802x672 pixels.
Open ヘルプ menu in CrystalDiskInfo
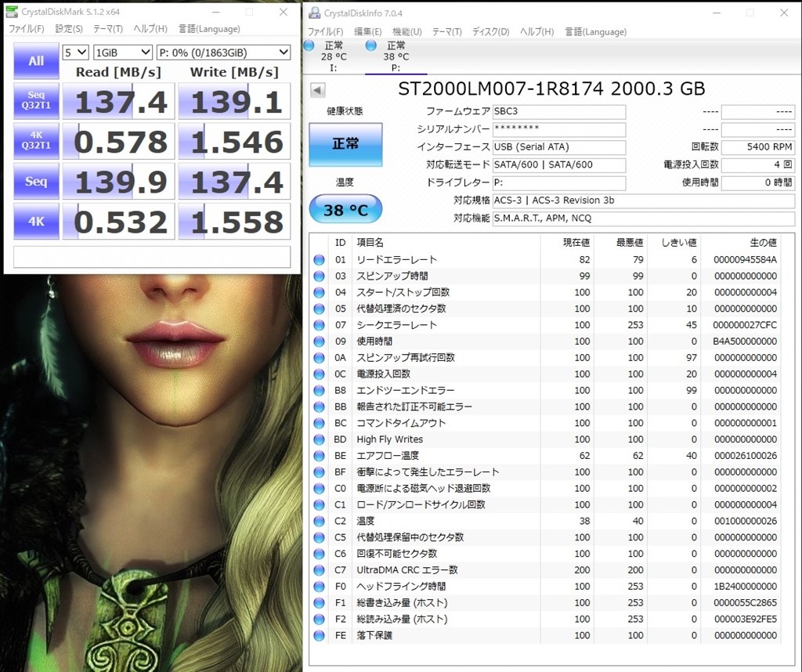point(537,31)
